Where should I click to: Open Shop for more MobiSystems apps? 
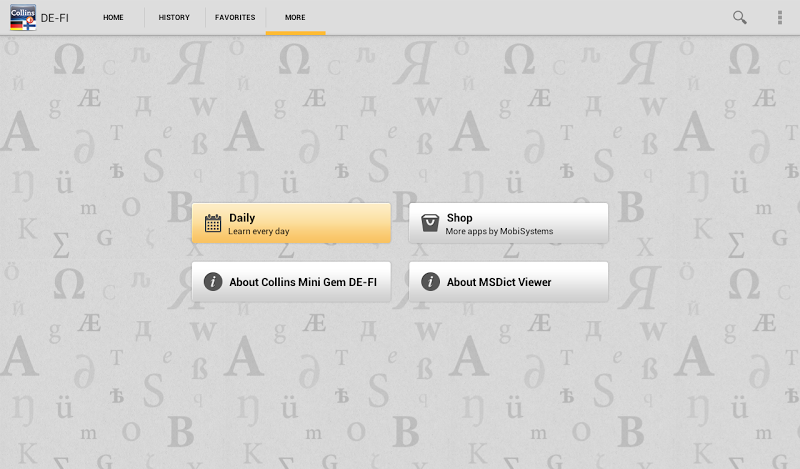click(508, 223)
